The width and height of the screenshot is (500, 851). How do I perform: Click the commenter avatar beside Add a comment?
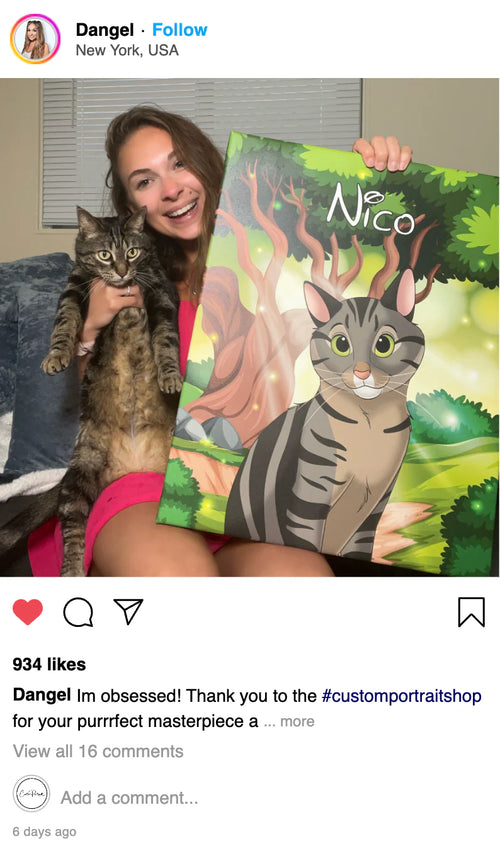coord(31,793)
